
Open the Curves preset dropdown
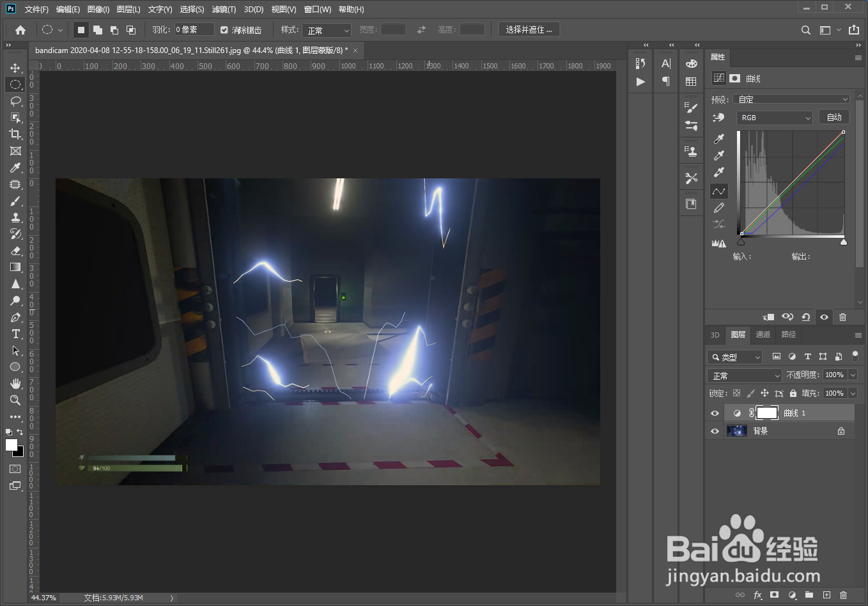(x=791, y=99)
